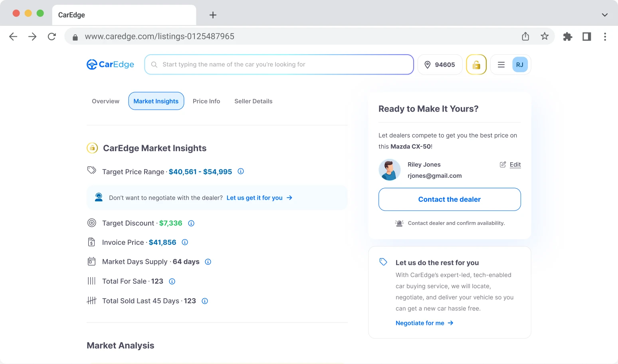This screenshot has width=618, height=364.
Task: Click the info icon beside Market Days Supply
Action: (x=208, y=262)
